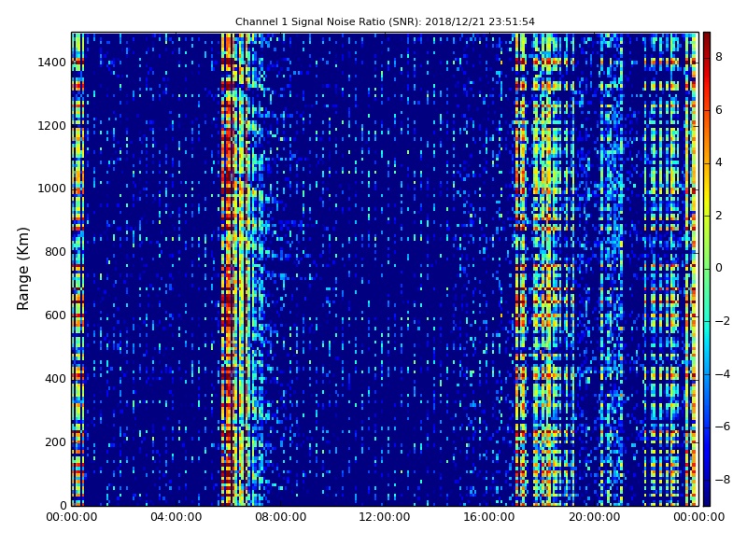Select the 400 tick label on the range axis
The height and width of the screenshot is (560, 747).
[55, 379]
